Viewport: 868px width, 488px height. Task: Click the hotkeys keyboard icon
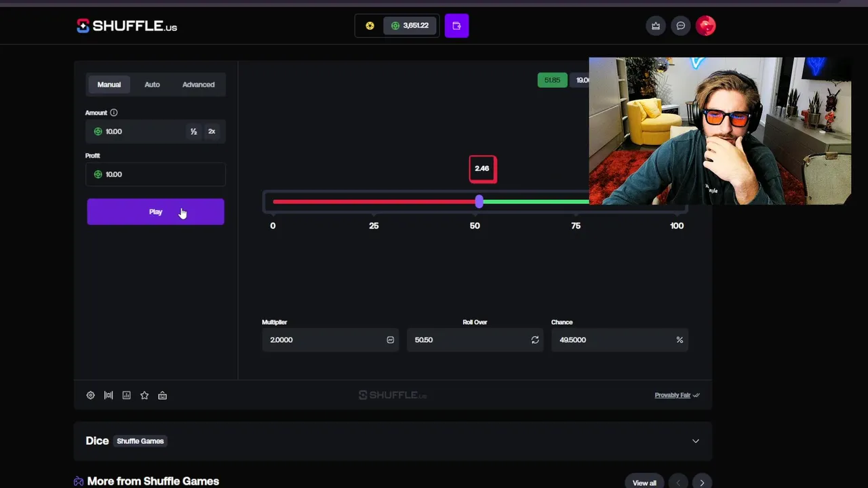[162, 395]
